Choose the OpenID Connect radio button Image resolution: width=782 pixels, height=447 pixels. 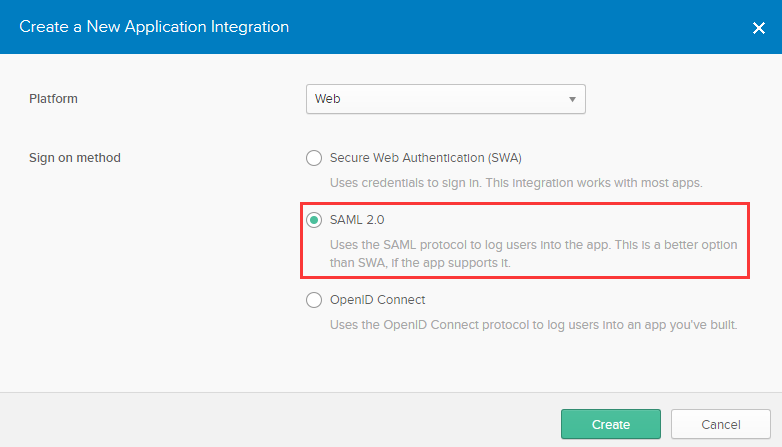tap(314, 300)
